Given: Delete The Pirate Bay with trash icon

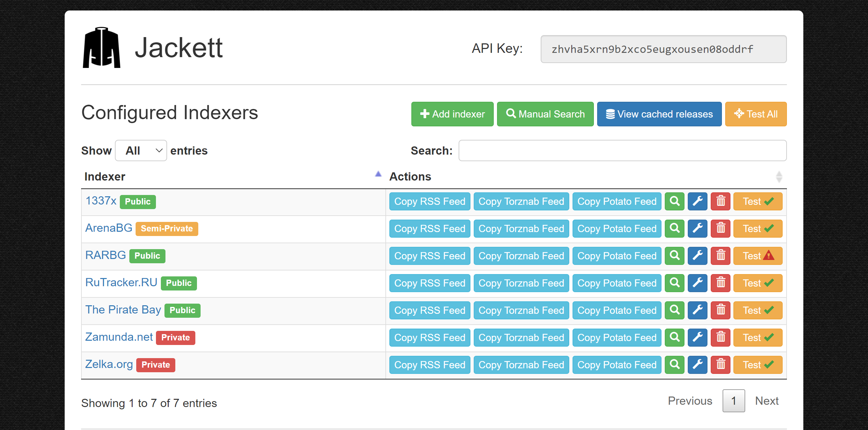Looking at the screenshot, I should tap(720, 311).
